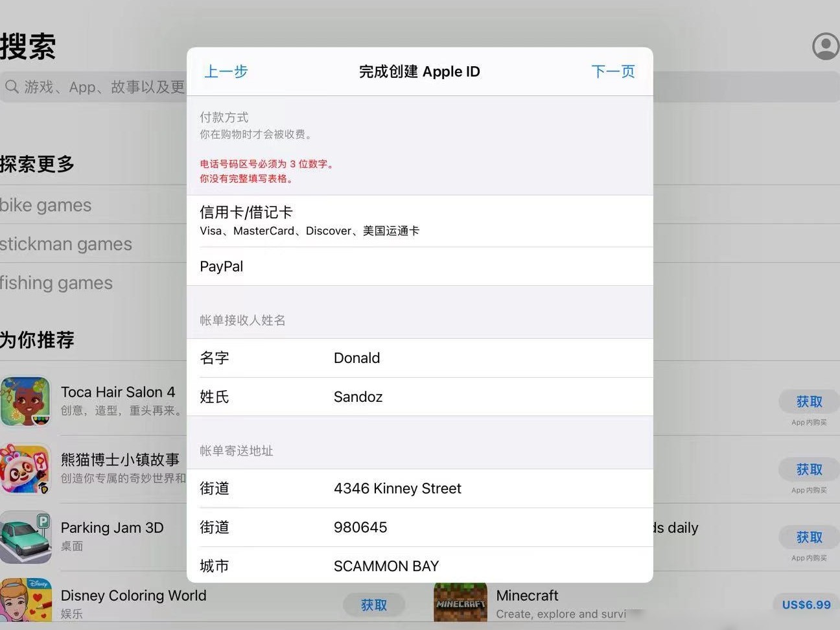Edit street field 4346 Kinney Street

[420, 488]
